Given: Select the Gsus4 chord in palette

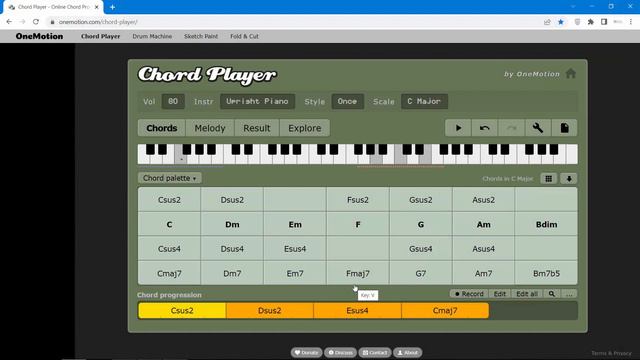Looking at the screenshot, I should (421, 249).
